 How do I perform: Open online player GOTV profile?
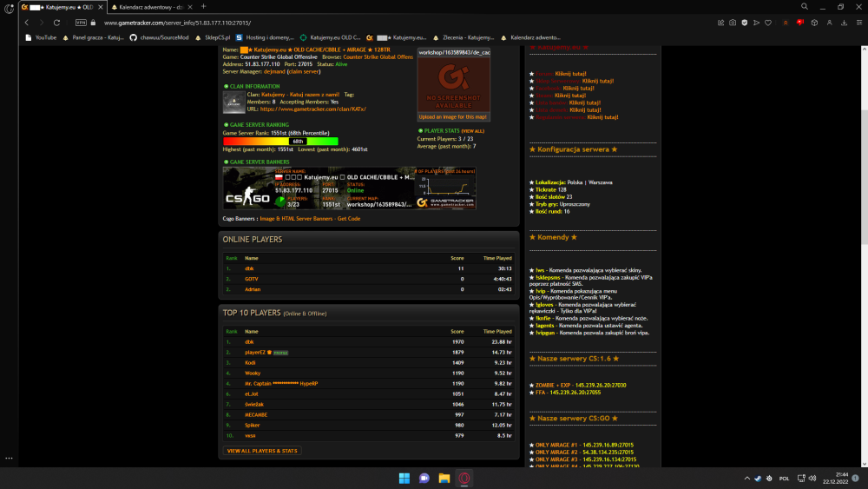252,279
